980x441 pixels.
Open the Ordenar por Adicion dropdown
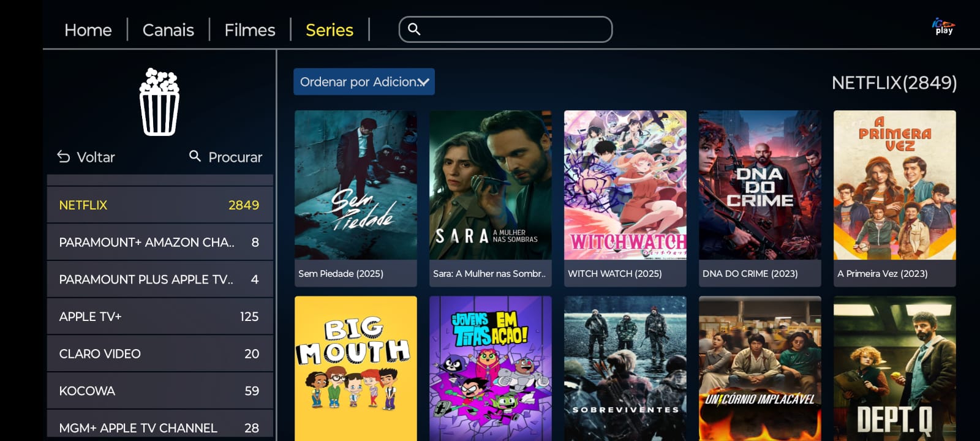pyautogui.click(x=364, y=81)
